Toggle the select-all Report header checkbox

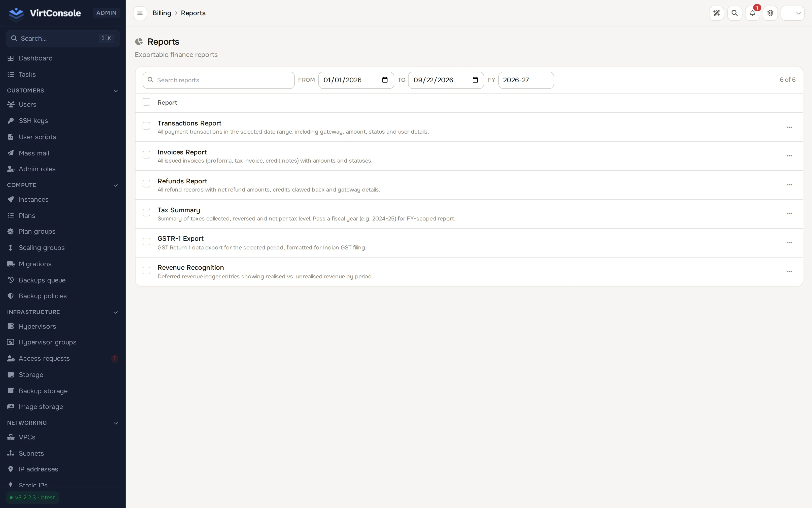[146, 102]
